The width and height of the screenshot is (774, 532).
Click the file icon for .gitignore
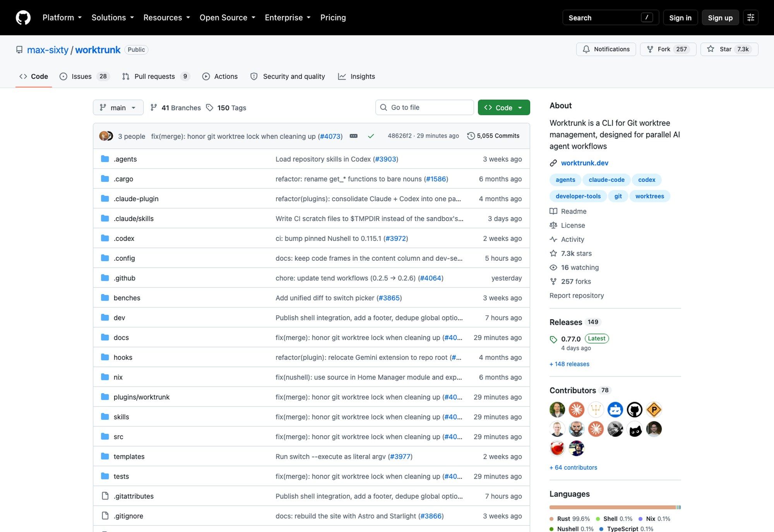click(x=105, y=516)
